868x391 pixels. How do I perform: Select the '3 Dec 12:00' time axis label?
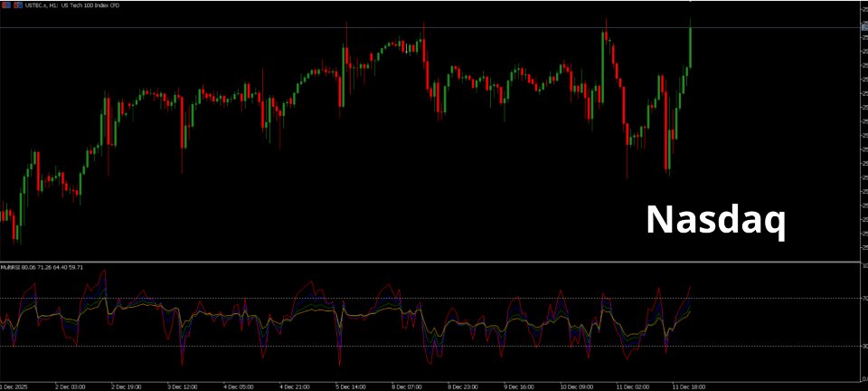coord(183,386)
